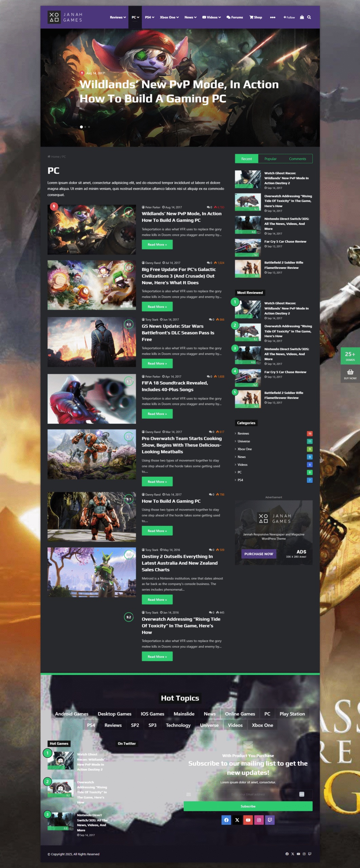Image resolution: width=360 pixels, height=868 pixels.
Task: Open the search icon in header
Action: coord(309,17)
